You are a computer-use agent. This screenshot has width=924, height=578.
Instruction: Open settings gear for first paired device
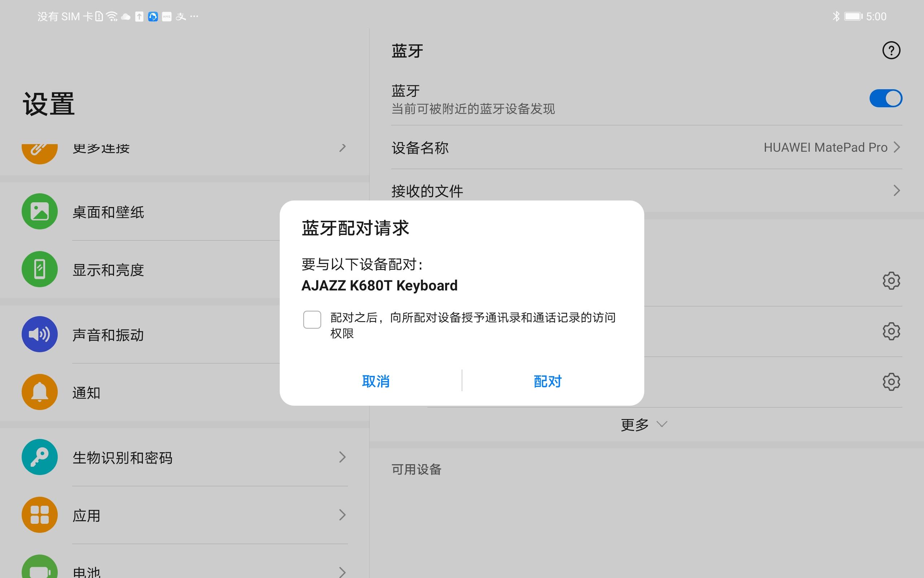891,281
